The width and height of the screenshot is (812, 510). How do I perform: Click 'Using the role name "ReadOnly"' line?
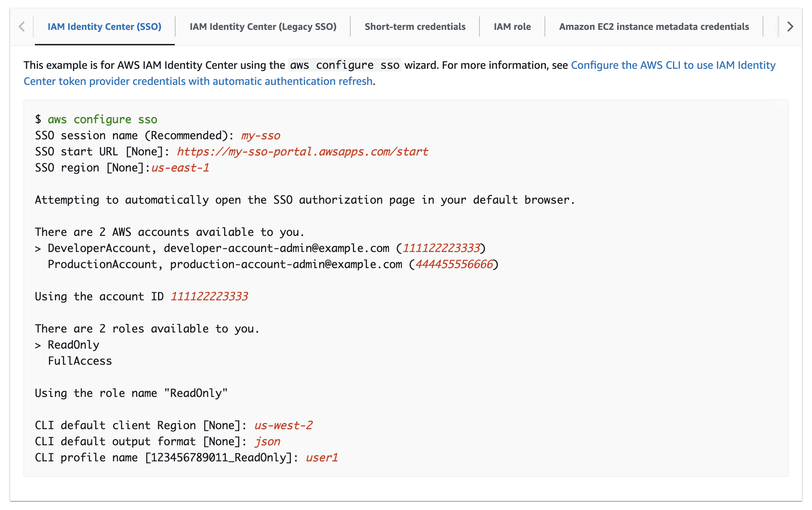click(131, 393)
